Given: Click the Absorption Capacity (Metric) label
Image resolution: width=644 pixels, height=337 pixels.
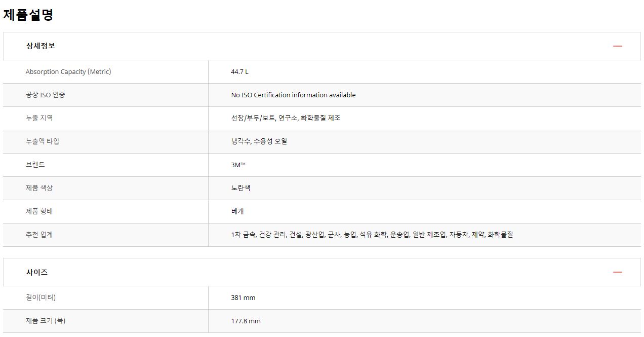Looking at the screenshot, I should [68, 71].
